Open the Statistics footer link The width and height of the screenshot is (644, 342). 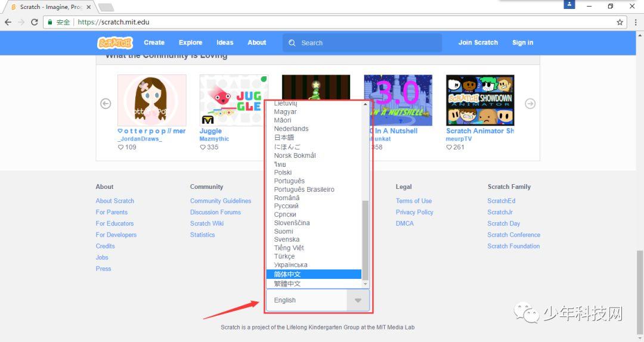203,235
